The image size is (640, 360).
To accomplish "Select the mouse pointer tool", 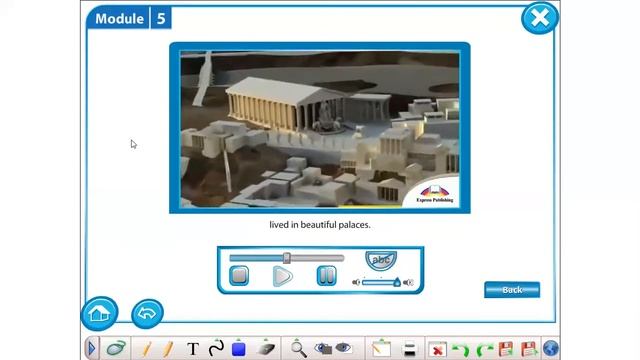I will (x=116, y=349).
